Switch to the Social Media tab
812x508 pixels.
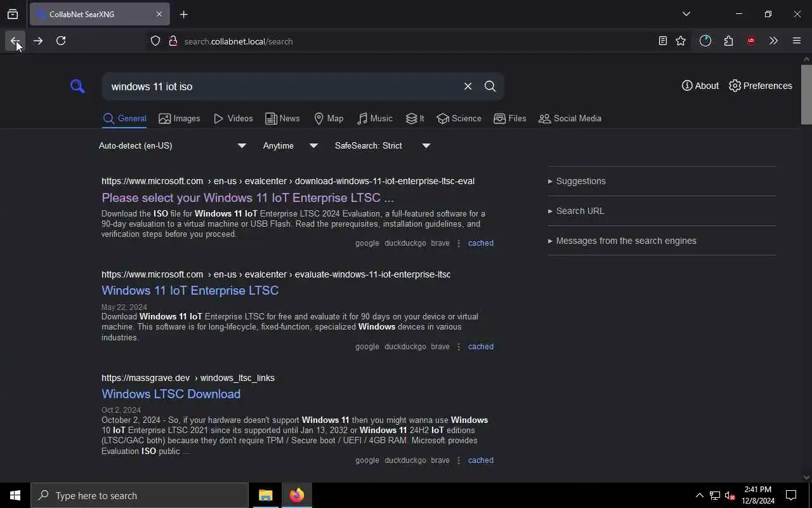(x=570, y=119)
